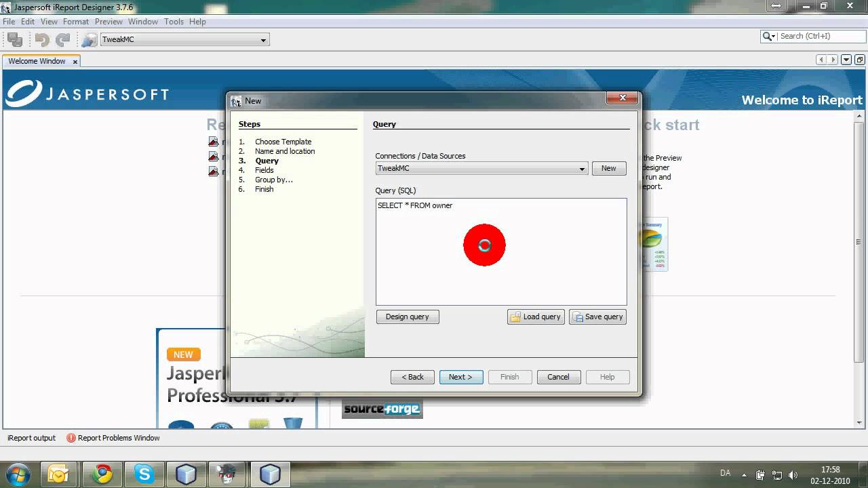Click the Back button in wizard
This screenshot has width=868, height=488.
(x=412, y=377)
